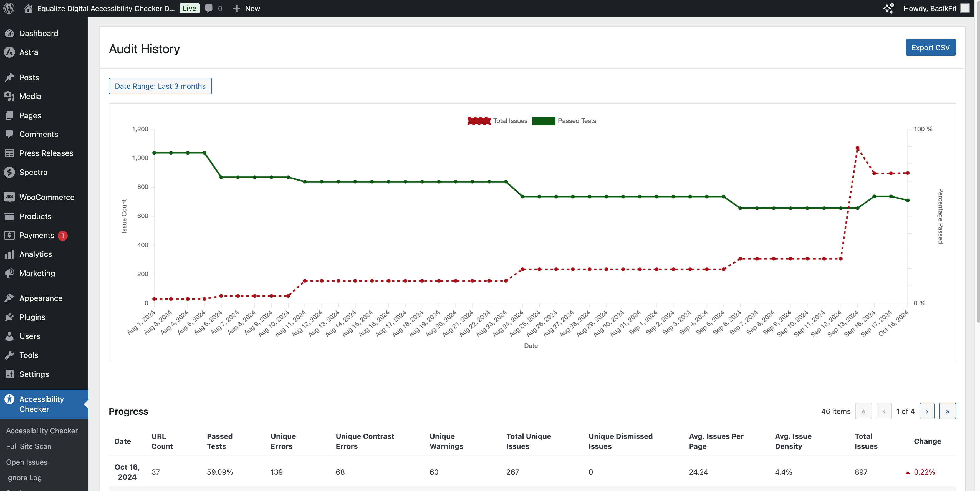
Task: Click the Products archive icon
Action: click(x=9, y=216)
